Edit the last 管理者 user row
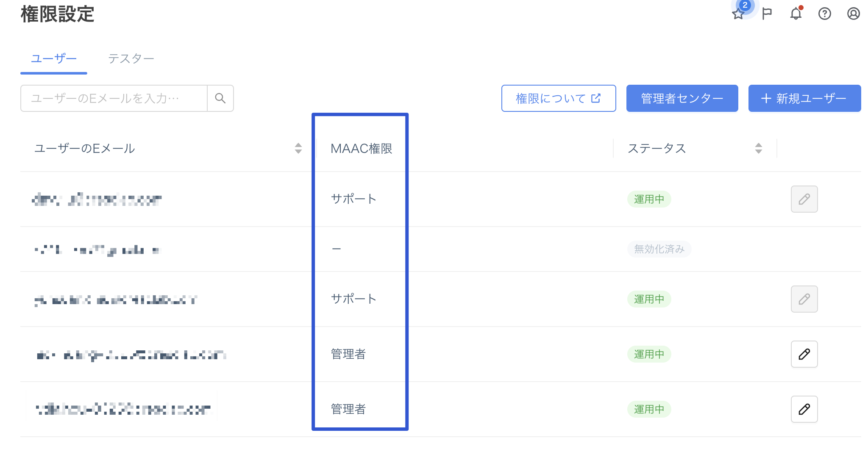The width and height of the screenshot is (868, 449). [804, 409]
